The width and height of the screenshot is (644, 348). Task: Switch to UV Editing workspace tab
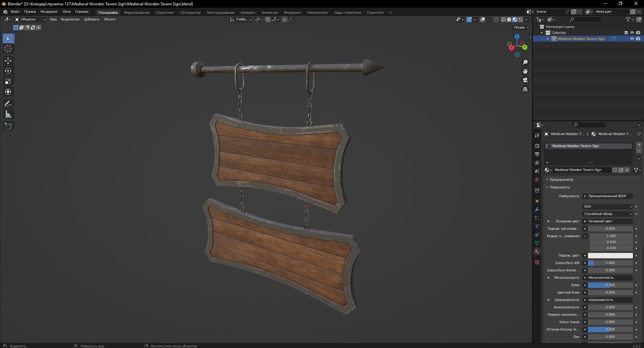point(190,13)
